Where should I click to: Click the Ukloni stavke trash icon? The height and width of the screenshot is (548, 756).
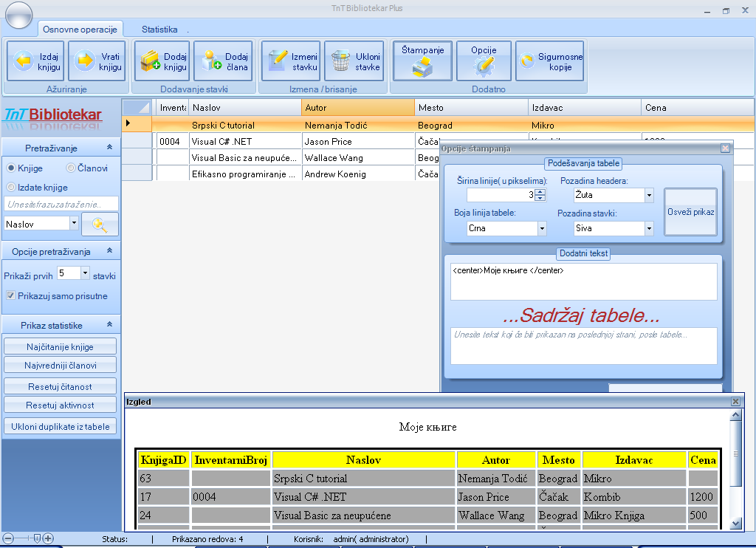pyautogui.click(x=341, y=61)
